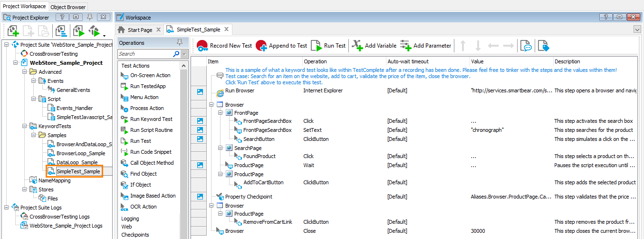Click inside the Operations Search field
This screenshot has width=644, height=239.
coord(145,54)
